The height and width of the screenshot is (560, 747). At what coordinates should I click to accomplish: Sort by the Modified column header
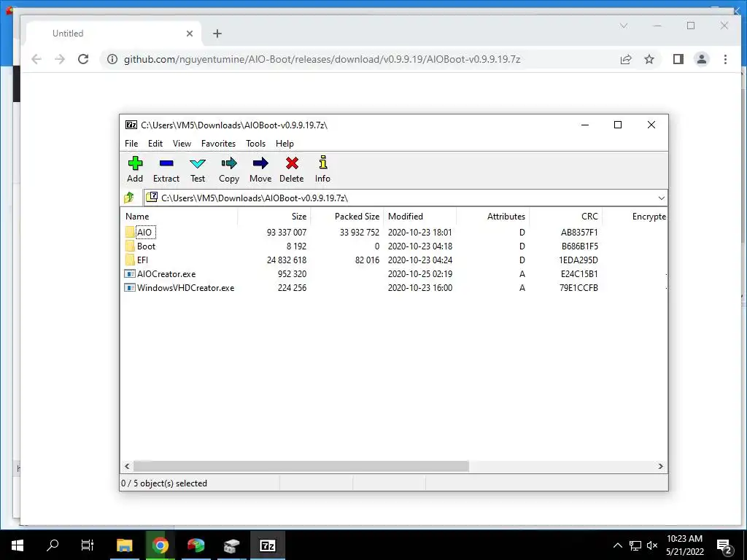[419, 216]
